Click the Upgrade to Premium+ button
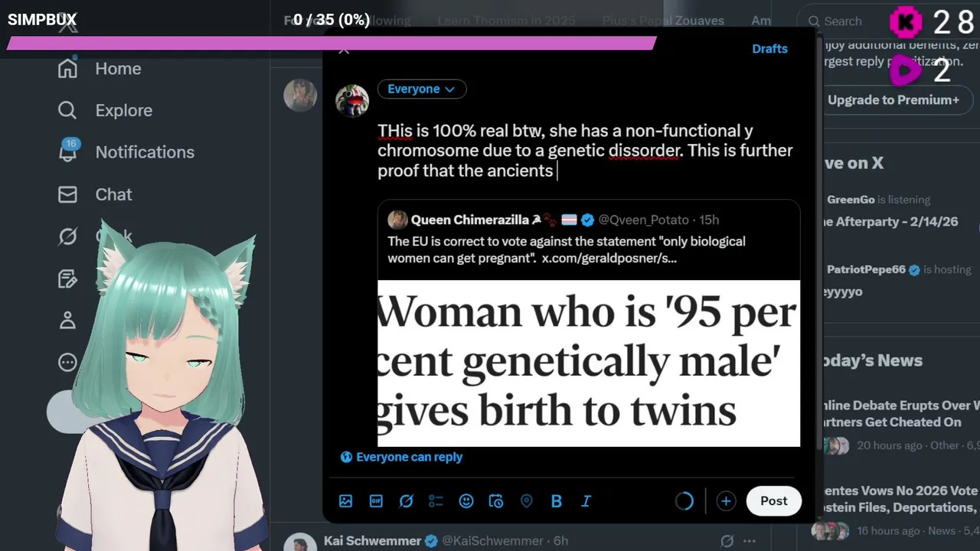This screenshot has width=980, height=551. (893, 100)
